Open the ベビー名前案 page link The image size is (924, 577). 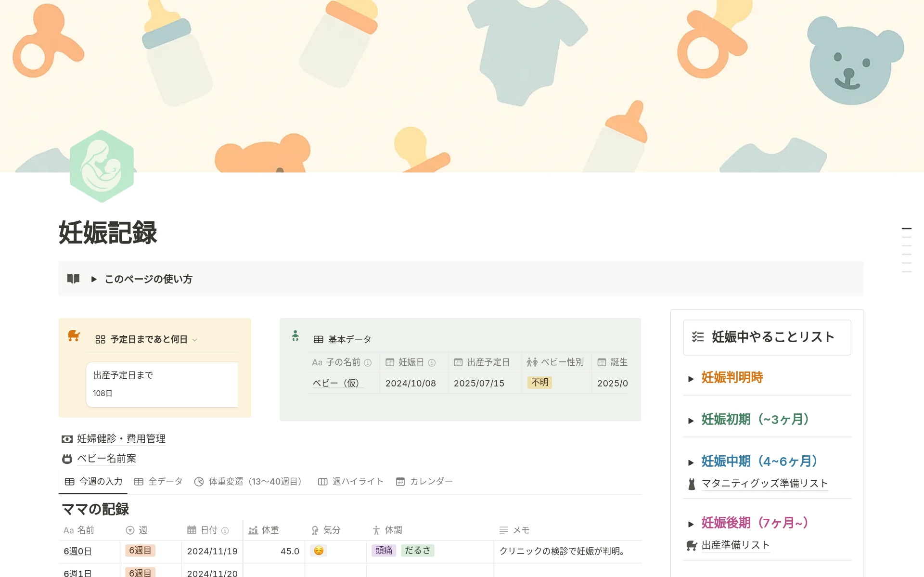click(x=106, y=459)
